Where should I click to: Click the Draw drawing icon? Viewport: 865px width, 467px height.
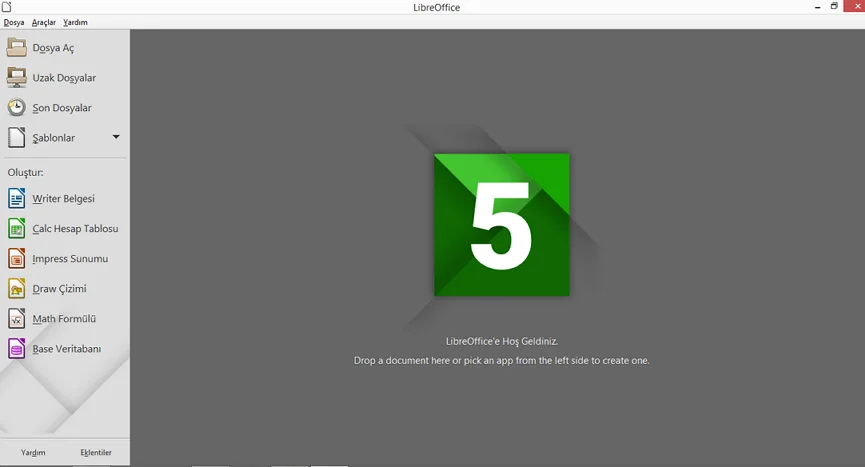(17, 288)
